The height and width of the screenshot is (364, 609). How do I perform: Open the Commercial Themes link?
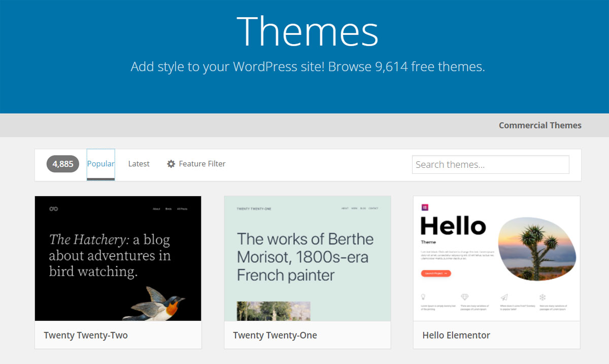[539, 125]
